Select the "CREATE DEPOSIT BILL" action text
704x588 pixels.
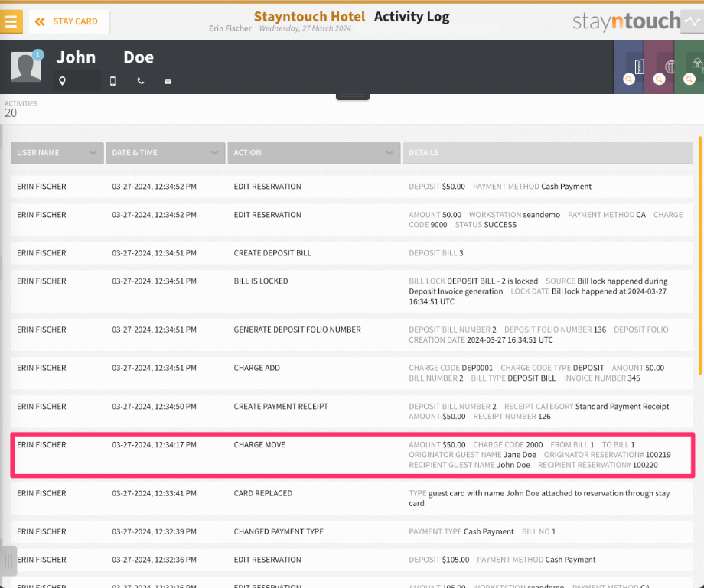pos(272,253)
